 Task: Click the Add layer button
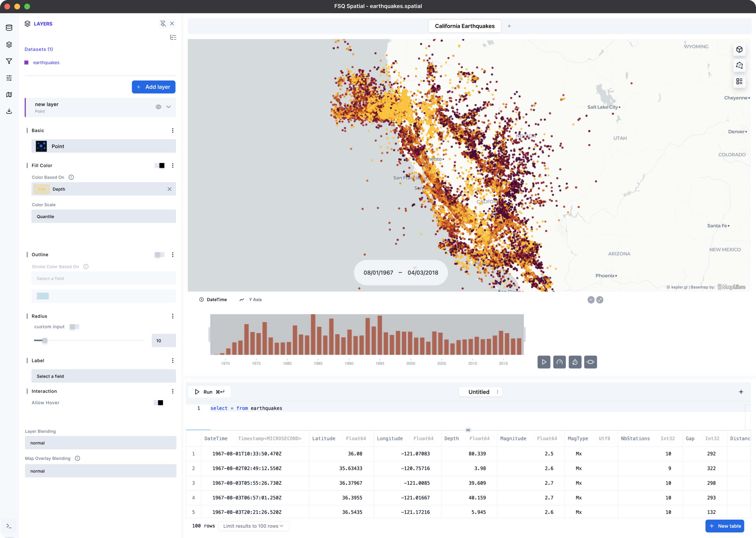pyautogui.click(x=154, y=87)
